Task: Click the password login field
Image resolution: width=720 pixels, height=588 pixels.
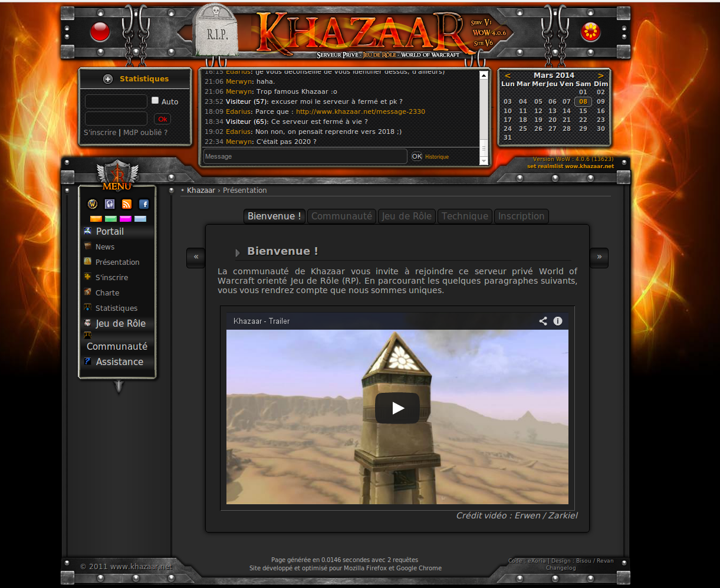Action: point(116,119)
